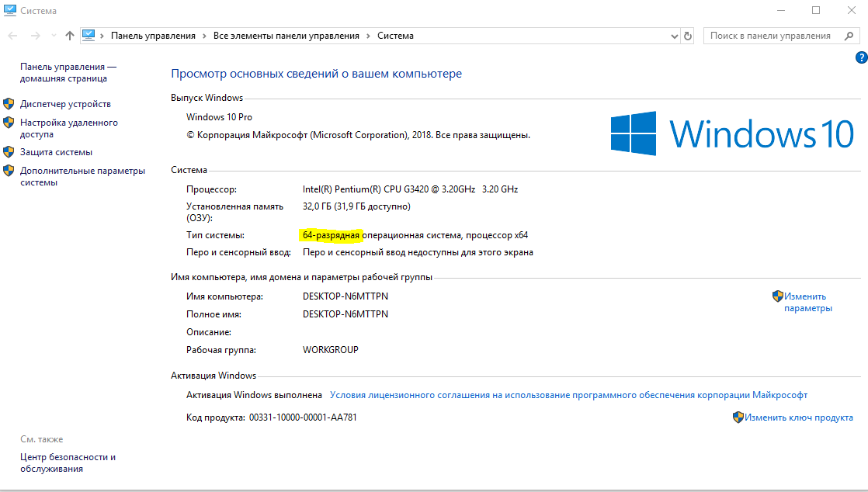The height and width of the screenshot is (492, 868).
Task: Expand chevron after 'Все элементы панели управления'
Action: 368,36
